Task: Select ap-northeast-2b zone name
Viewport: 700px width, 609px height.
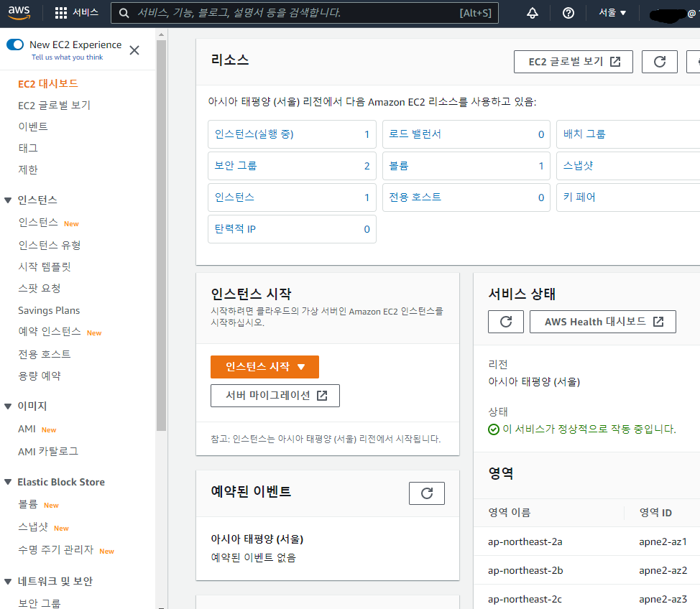Action: pos(525,571)
